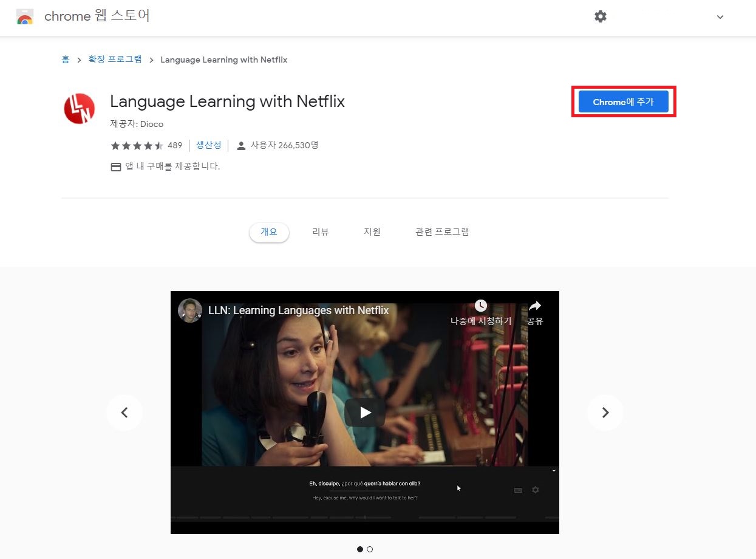
Task: Click the 제공자: Dioco text
Action: pyautogui.click(x=137, y=124)
